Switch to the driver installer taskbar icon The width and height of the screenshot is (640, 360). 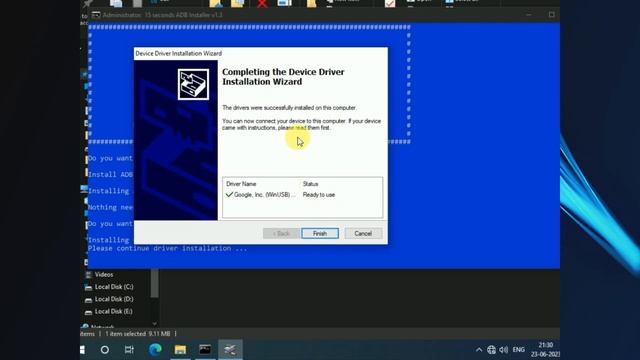[230, 350]
